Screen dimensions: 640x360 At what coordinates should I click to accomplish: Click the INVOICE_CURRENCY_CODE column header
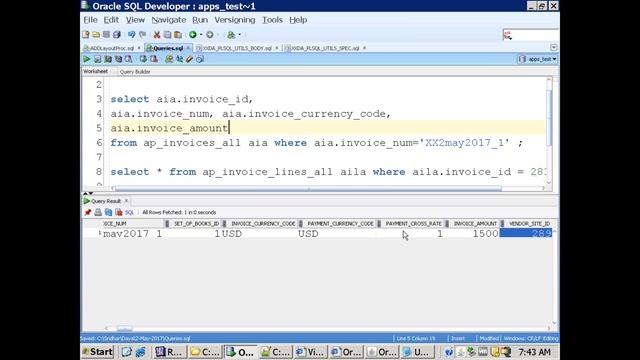tap(263, 224)
